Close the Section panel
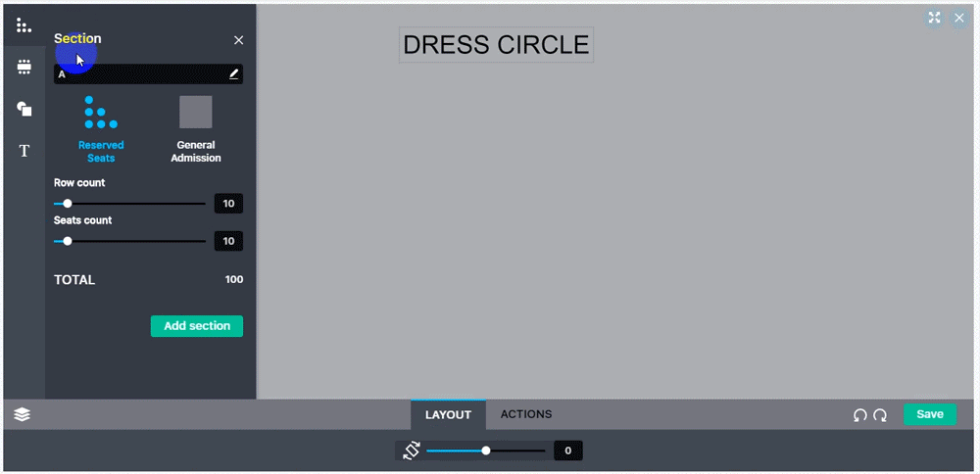Viewport: 980px width, 474px height. click(238, 40)
